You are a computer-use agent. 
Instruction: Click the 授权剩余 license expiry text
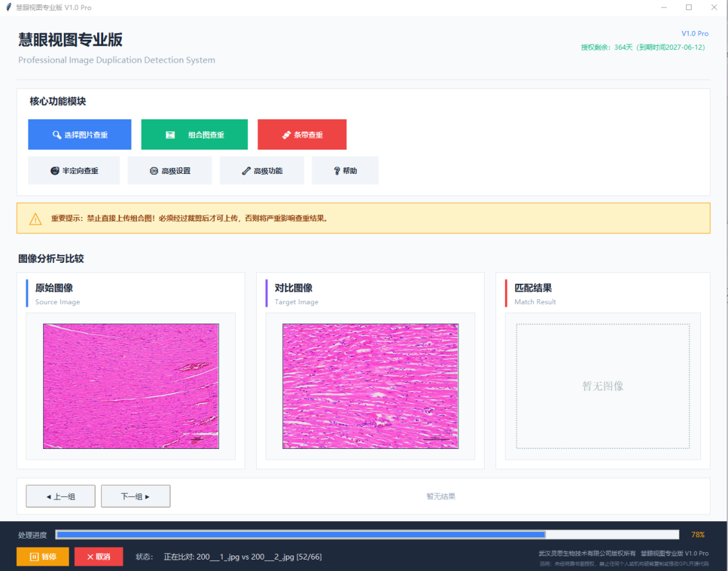(643, 47)
